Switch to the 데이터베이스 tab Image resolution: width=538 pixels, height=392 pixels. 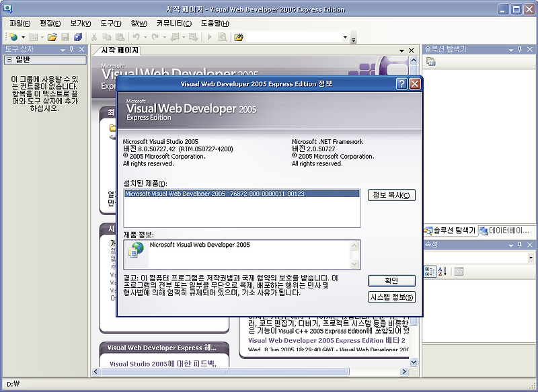508,231
